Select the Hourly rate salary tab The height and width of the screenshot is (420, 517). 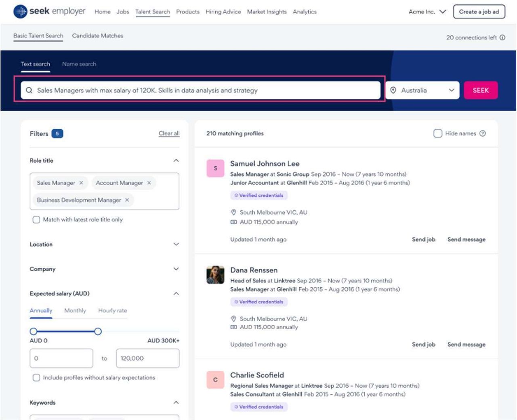[x=113, y=310]
